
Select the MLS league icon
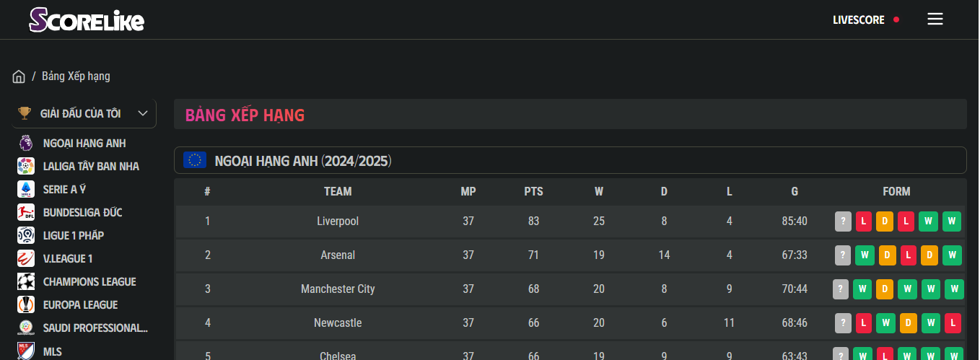(x=26, y=351)
